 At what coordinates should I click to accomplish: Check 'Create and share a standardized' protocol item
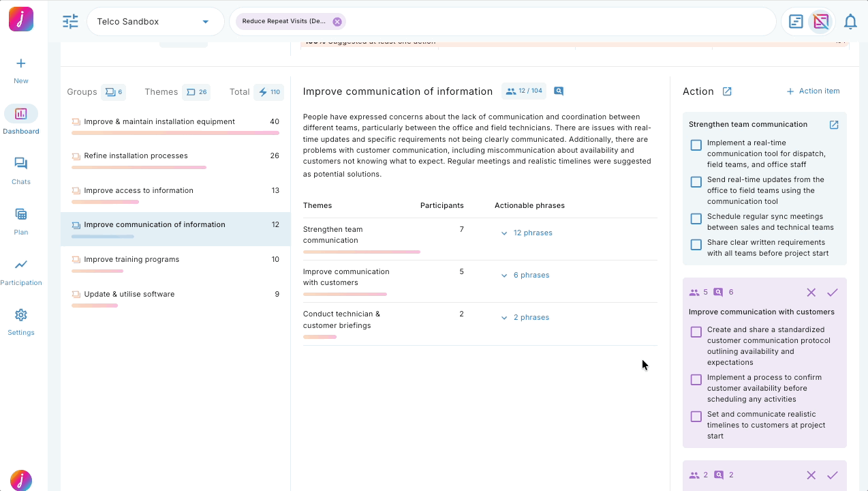[696, 332]
